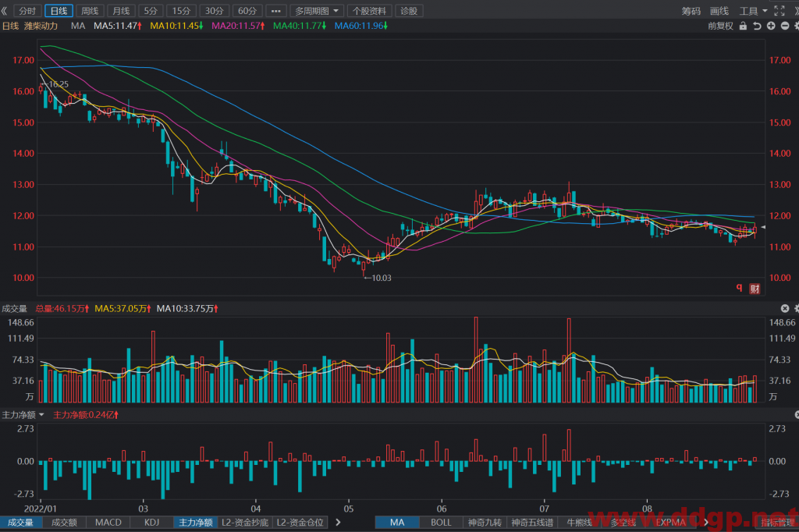Viewport: 799px width, 532px height.
Task: Switch to the 周线 weekly chart
Action: click(90, 11)
